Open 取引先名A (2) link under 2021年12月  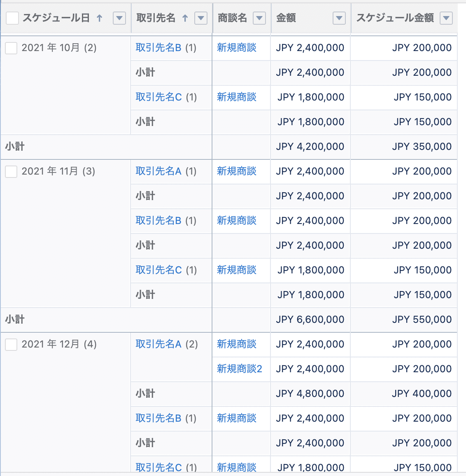158,344
